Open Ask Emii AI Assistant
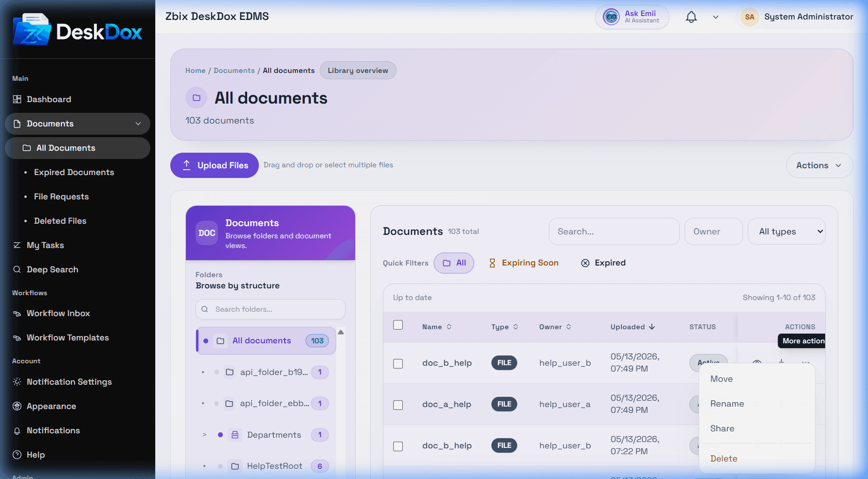The width and height of the screenshot is (868, 479). [x=632, y=17]
